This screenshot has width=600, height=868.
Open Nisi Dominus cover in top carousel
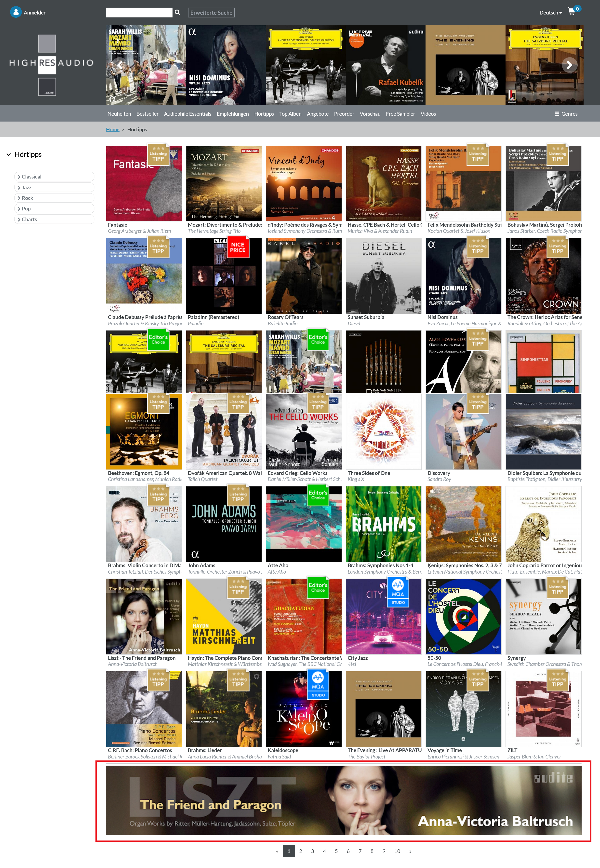[226, 65]
